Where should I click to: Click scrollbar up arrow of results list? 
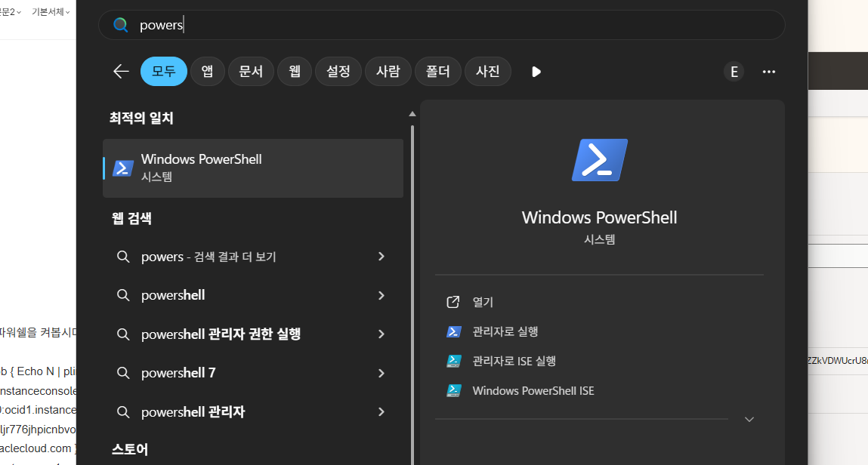tap(412, 114)
